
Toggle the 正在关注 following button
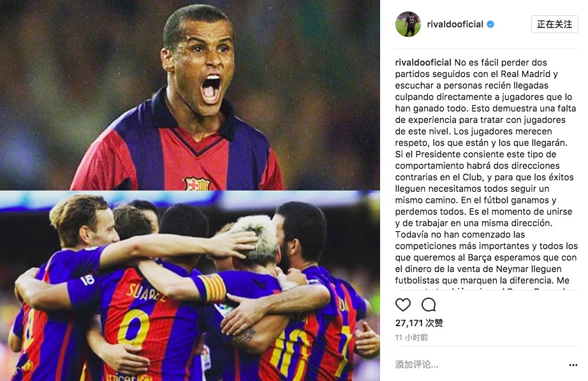coord(554,24)
